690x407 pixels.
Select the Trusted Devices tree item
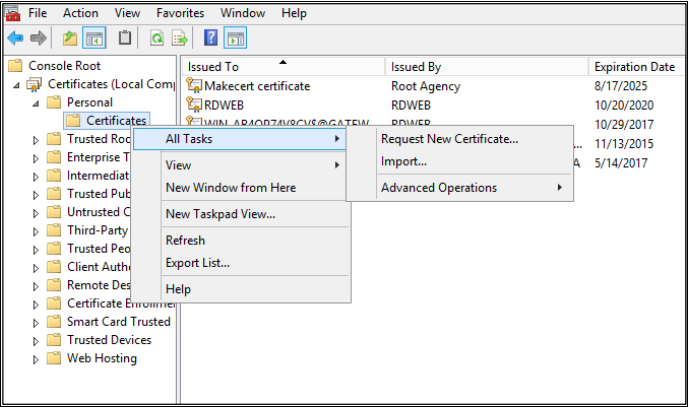click(109, 340)
